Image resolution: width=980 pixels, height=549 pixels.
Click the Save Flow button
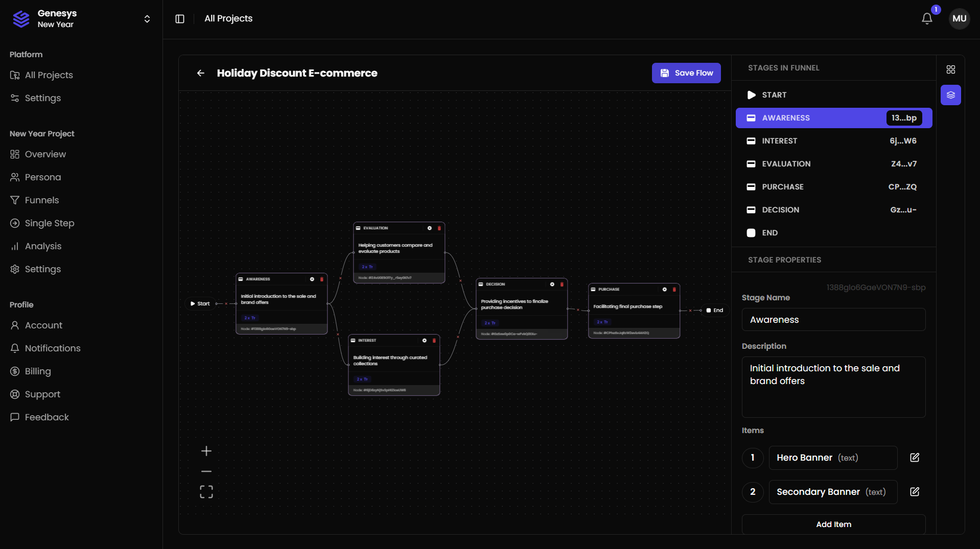point(686,73)
